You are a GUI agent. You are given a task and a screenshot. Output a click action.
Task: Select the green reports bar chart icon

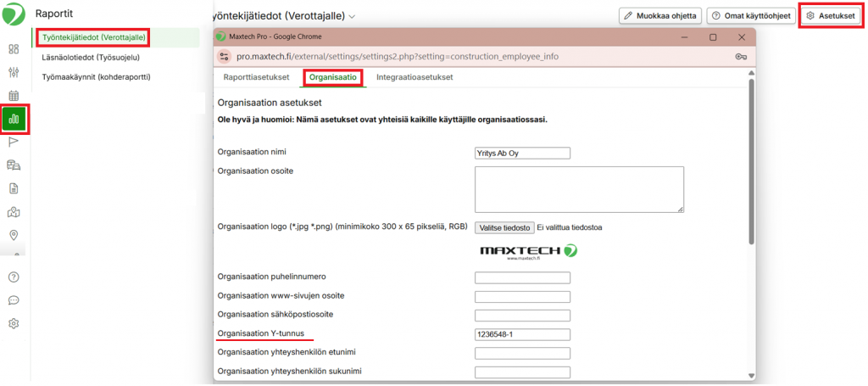coord(14,119)
